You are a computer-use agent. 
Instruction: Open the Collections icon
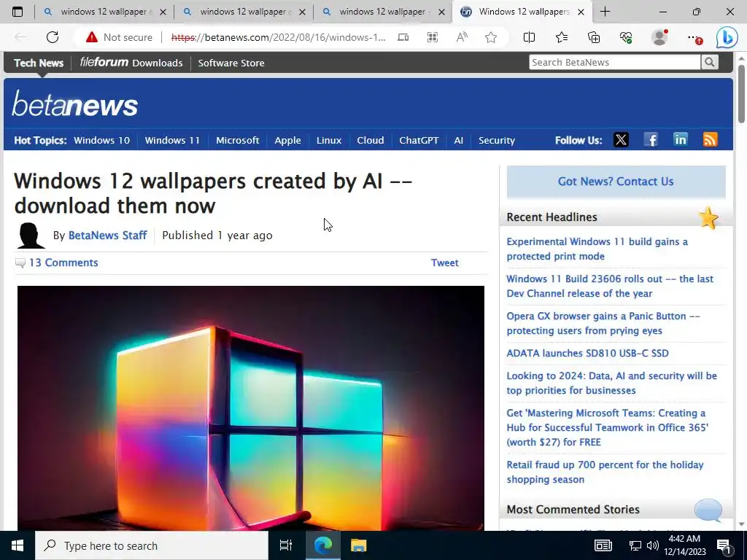pyautogui.click(x=594, y=37)
